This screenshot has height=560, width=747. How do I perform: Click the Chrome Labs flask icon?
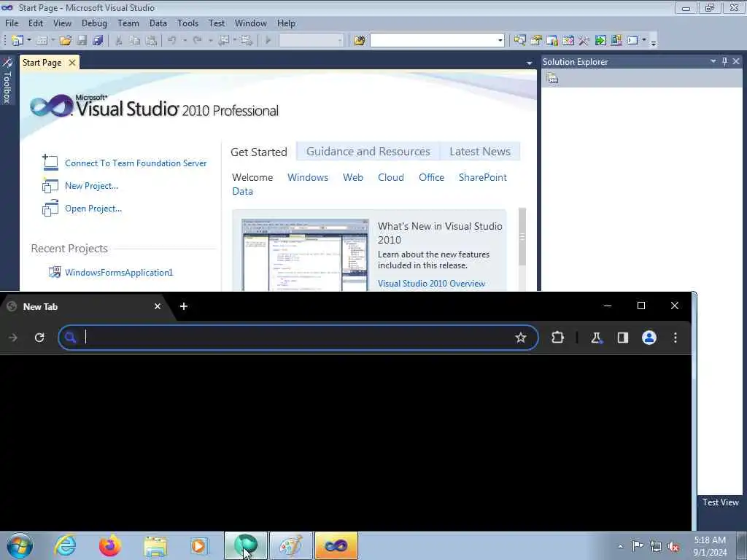pyautogui.click(x=596, y=338)
